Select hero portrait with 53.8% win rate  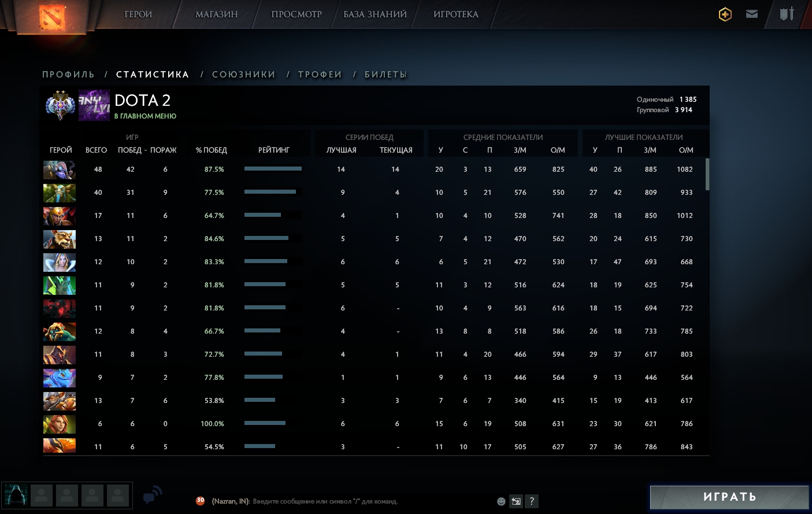(60, 401)
